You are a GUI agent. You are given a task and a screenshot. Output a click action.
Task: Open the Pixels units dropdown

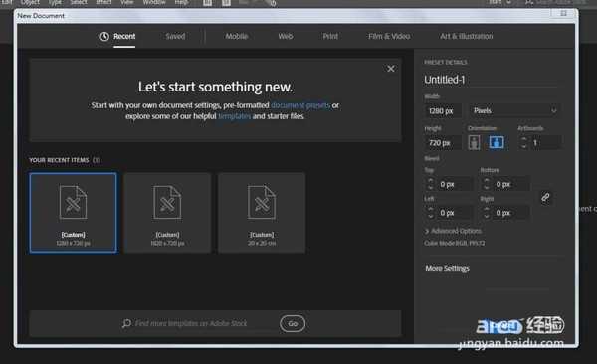pyautogui.click(x=514, y=110)
